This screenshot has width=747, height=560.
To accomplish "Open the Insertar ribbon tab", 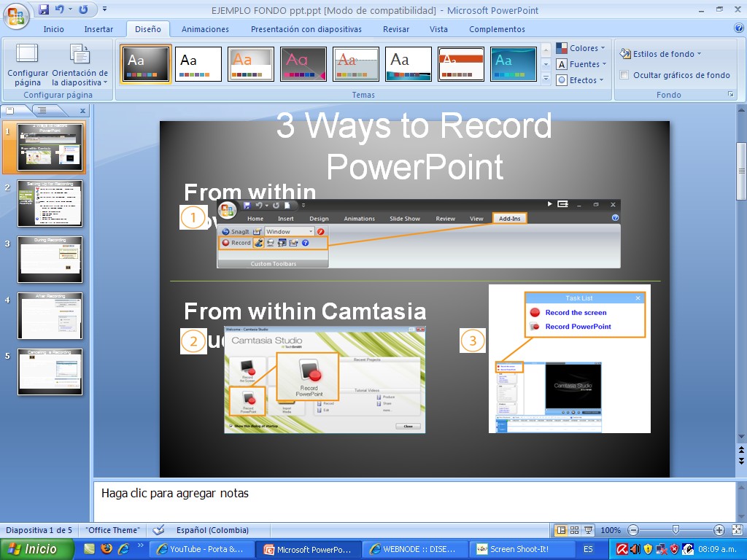I will click(x=98, y=29).
